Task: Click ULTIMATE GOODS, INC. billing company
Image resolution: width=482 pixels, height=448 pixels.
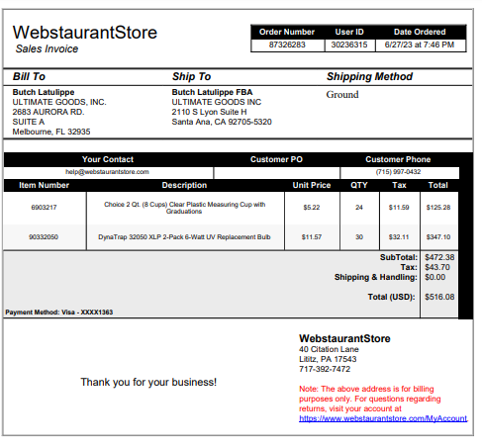Action: pos(59,102)
